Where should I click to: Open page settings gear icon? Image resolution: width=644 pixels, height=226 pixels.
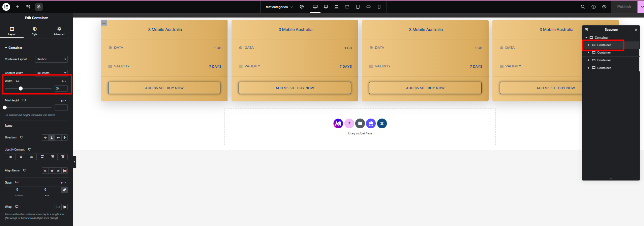(302, 7)
